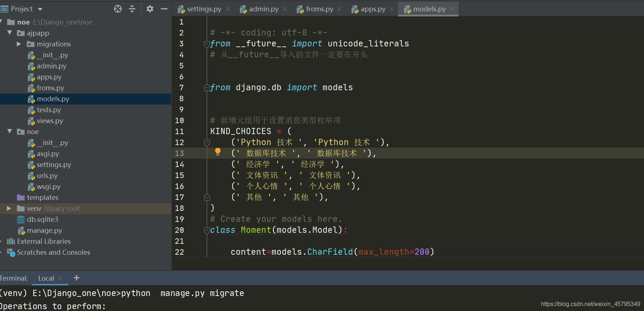Click the Scratches and Consoles icon
The height and width of the screenshot is (311, 644).
pyautogui.click(x=11, y=252)
